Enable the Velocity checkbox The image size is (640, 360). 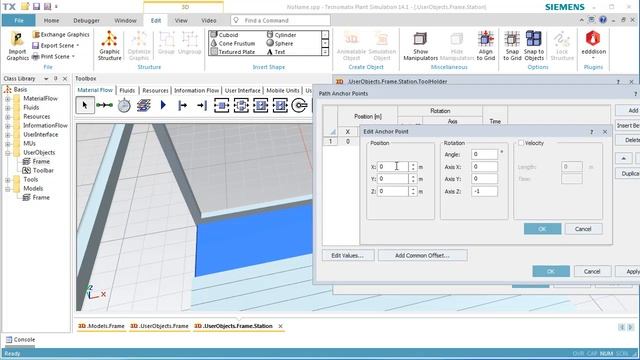pyautogui.click(x=521, y=143)
